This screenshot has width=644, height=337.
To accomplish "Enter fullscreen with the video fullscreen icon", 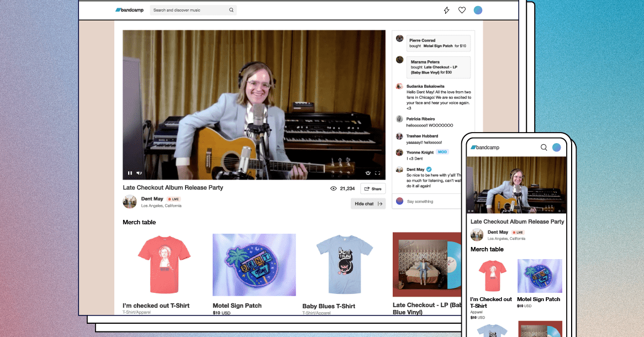I will [x=377, y=173].
